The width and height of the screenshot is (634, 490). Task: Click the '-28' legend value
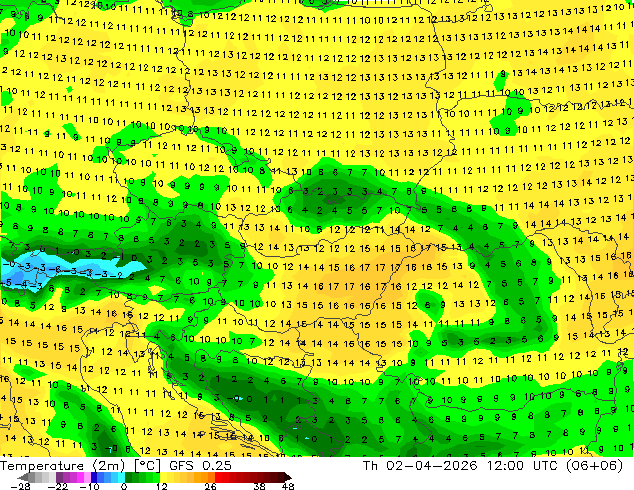point(20,486)
